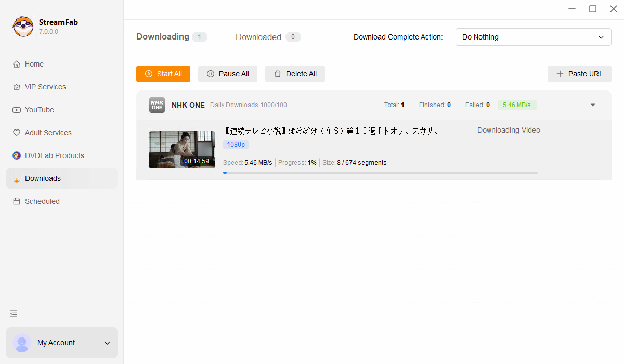Select the Downloading tab
Screen dimensions: 624x364
[x=162, y=36]
